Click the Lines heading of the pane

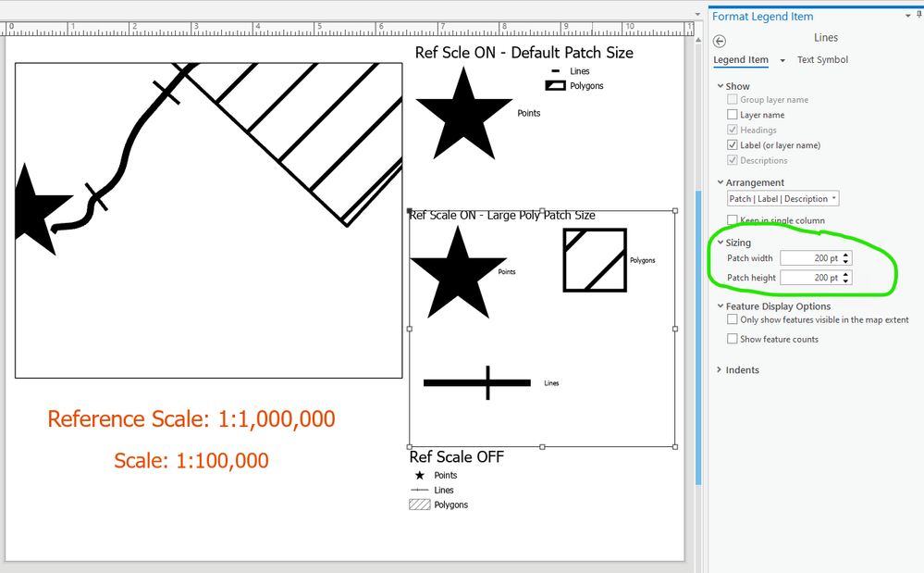(826, 37)
